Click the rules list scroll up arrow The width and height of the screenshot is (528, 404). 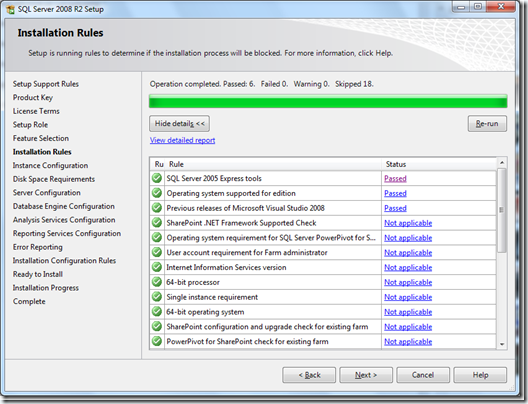502,163
